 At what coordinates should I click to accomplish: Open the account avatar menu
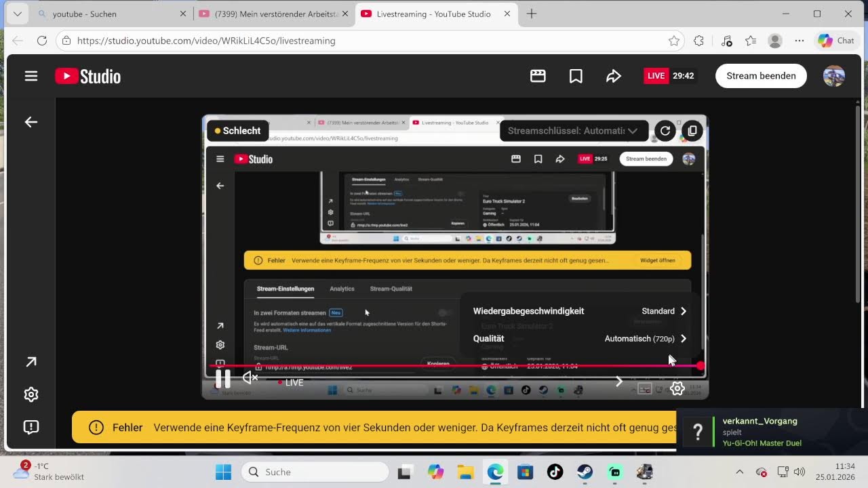click(834, 76)
